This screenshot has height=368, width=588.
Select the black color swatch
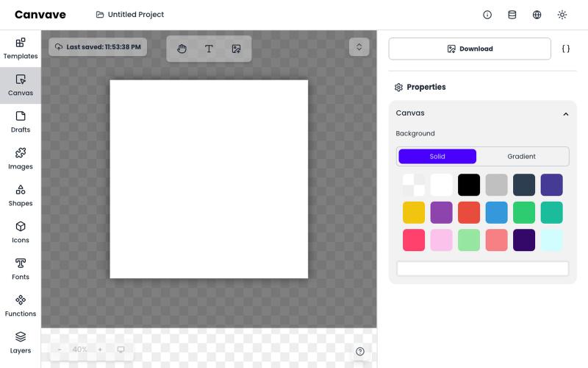[469, 185]
